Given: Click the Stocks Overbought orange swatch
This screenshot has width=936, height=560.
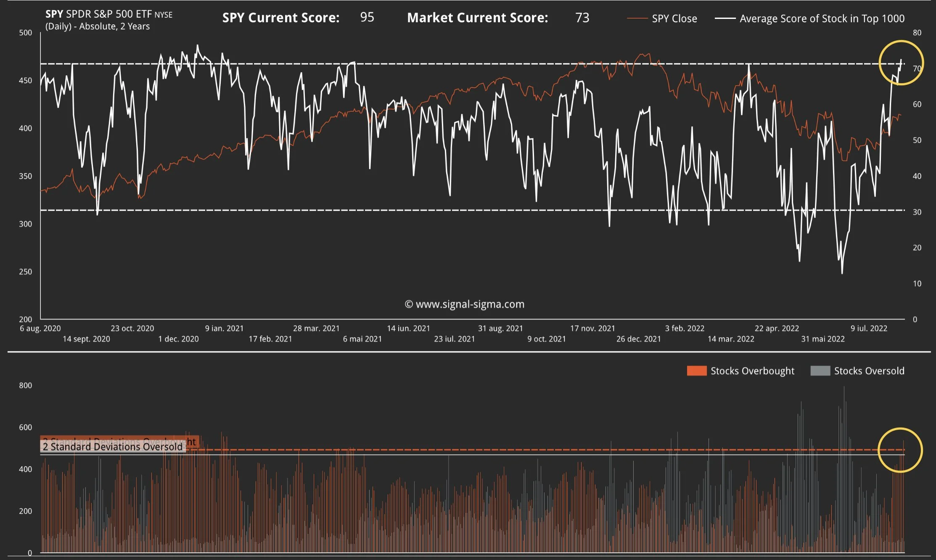Looking at the screenshot, I should pyautogui.click(x=696, y=371).
